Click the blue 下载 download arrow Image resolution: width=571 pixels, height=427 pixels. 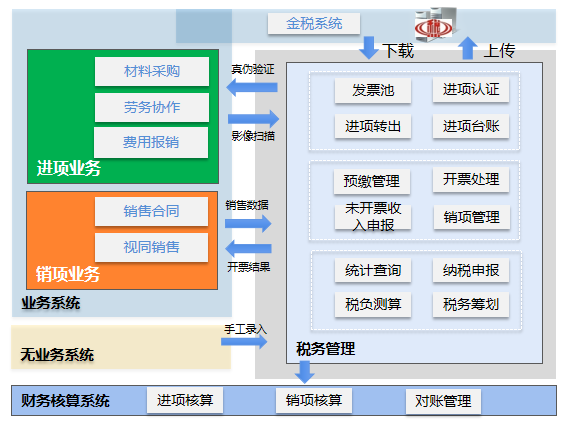click(369, 48)
